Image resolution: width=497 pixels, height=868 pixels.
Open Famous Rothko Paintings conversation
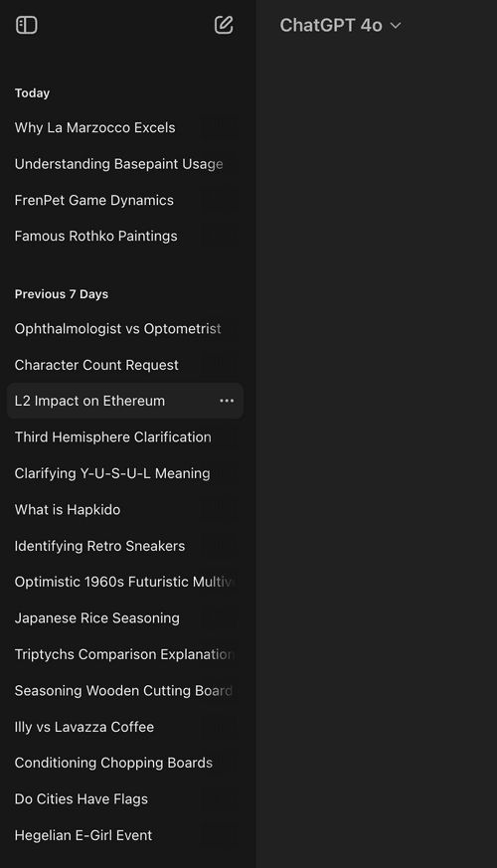coord(125,237)
